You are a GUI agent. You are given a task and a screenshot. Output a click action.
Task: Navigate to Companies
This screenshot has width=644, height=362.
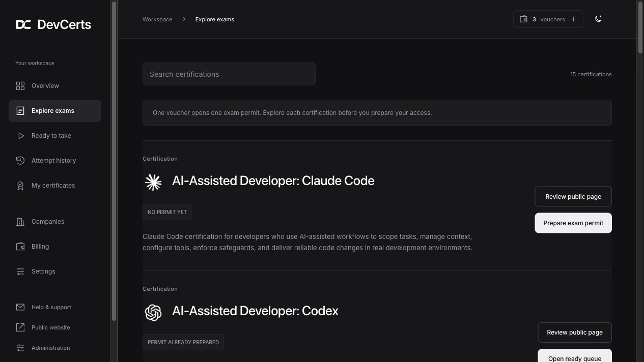(55, 222)
